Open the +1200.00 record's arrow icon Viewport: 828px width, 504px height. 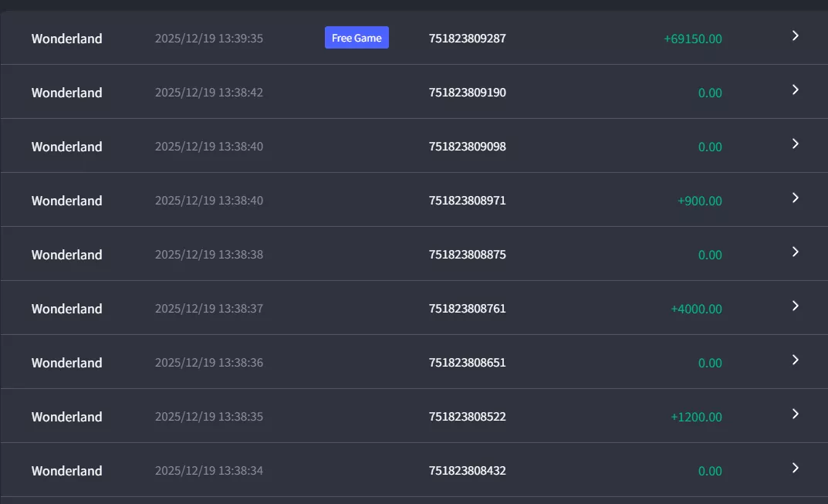coord(796,414)
